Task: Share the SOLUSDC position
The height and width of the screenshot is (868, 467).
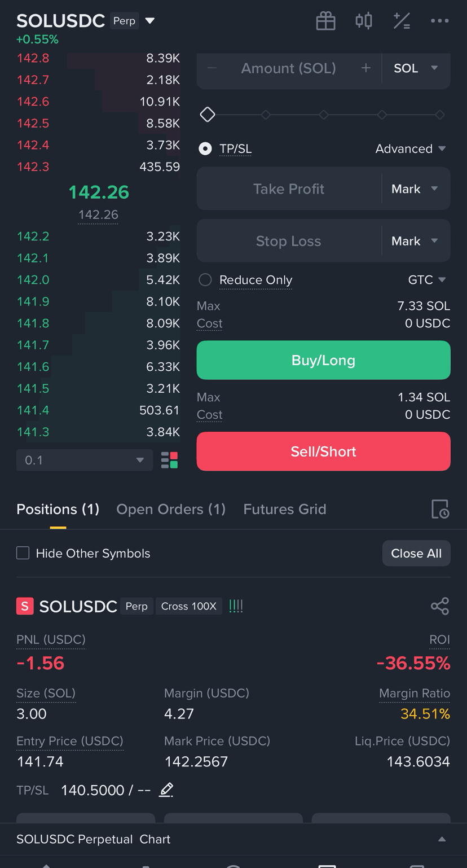Action: pos(440,606)
